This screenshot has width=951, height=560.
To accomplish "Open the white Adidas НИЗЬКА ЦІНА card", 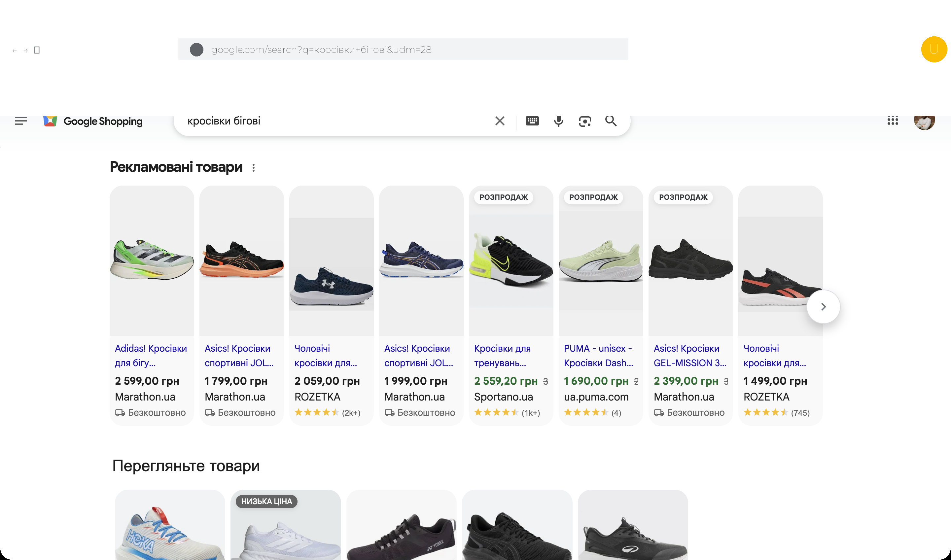I will [x=286, y=525].
